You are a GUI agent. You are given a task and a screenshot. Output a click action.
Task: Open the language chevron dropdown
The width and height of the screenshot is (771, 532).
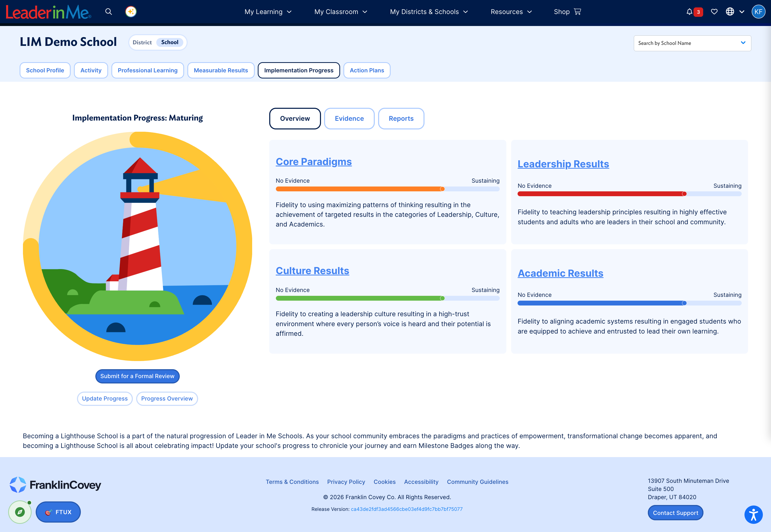(742, 12)
